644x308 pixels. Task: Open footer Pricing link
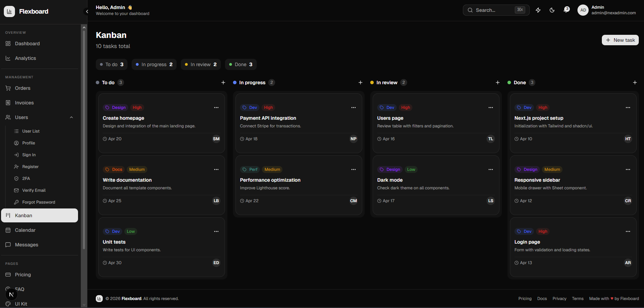(x=525, y=299)
